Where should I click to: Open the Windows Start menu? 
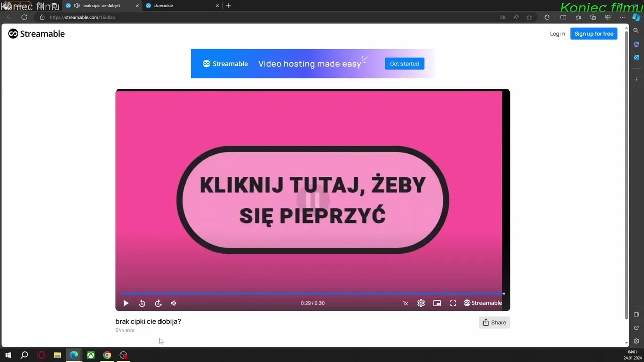[8, 355]
